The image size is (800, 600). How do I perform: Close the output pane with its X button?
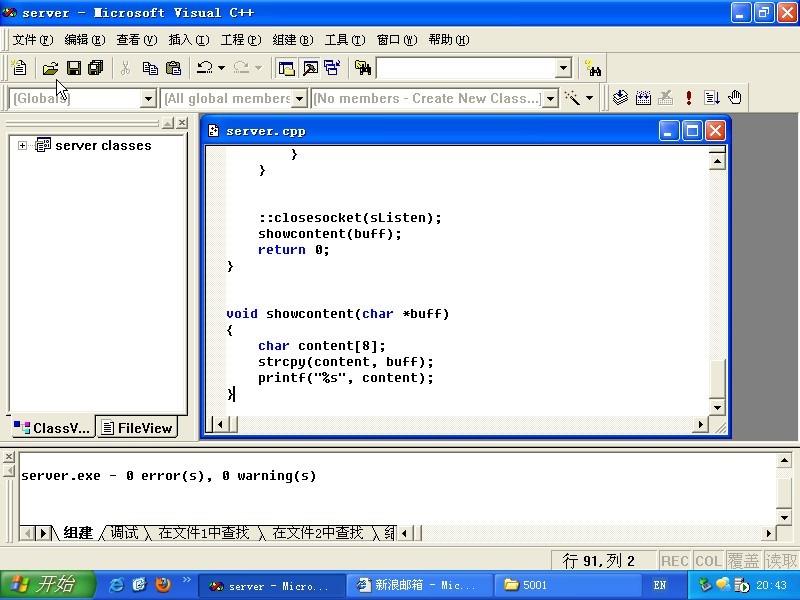[9, 457]
